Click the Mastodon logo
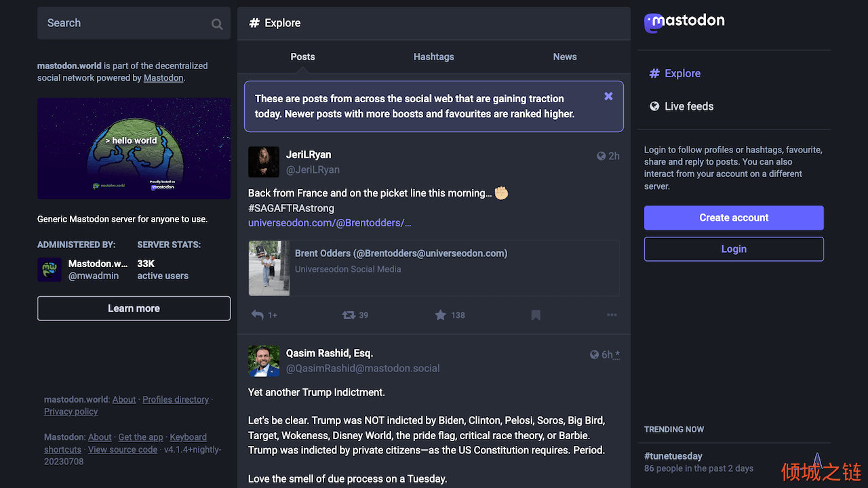This screenshot has height=488, width=868. [684, 22]
